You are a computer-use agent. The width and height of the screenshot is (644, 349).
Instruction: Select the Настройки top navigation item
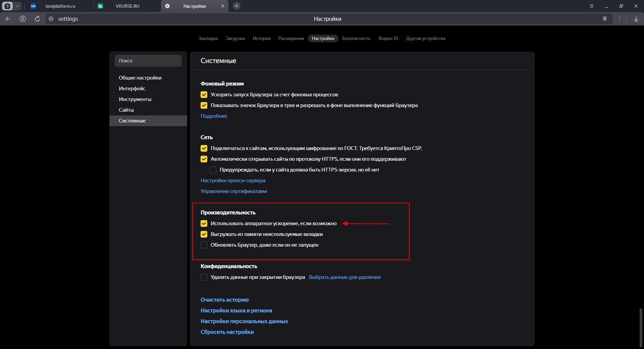[323, 38]
